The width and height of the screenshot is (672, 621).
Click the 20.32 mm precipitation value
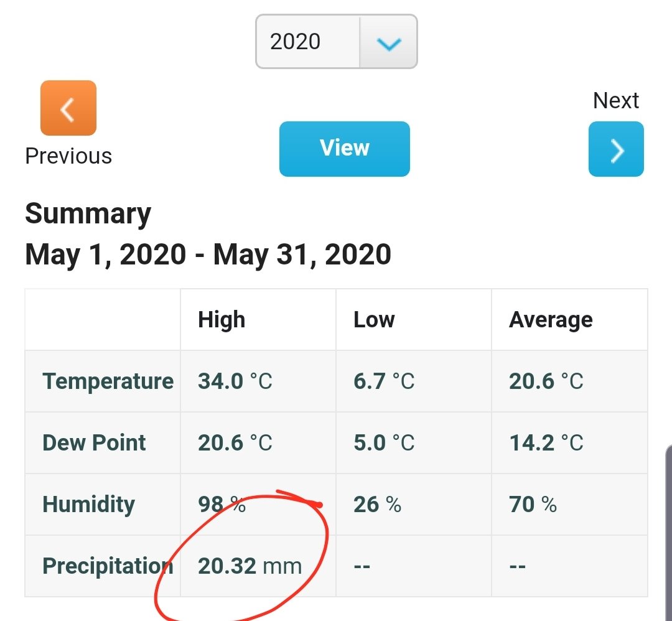[250, 566]
